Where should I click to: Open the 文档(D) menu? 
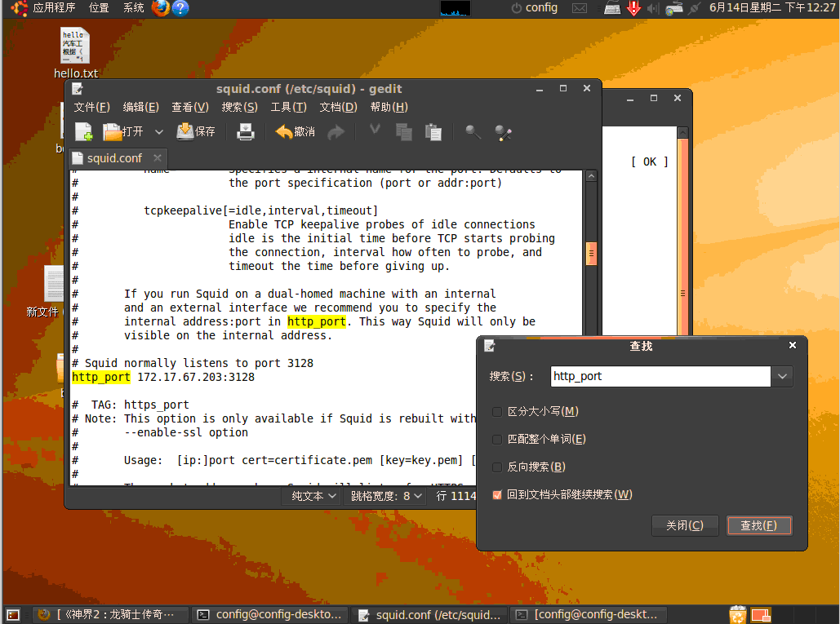338,107
